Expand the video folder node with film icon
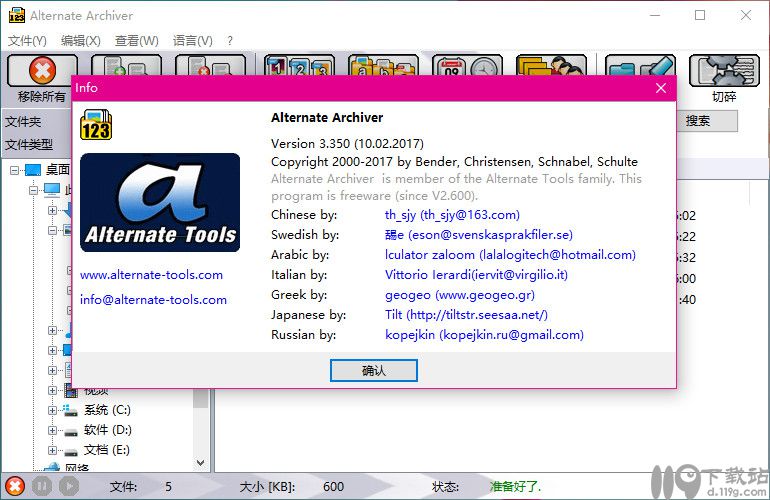 (x=52, y=390)
